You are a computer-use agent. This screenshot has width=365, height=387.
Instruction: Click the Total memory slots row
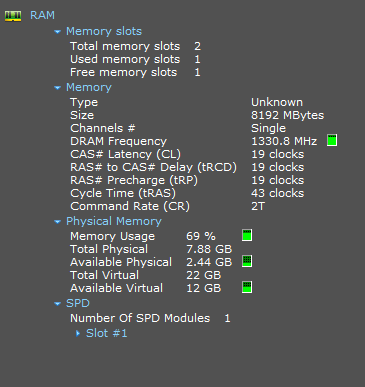click(x=135, y=46)
